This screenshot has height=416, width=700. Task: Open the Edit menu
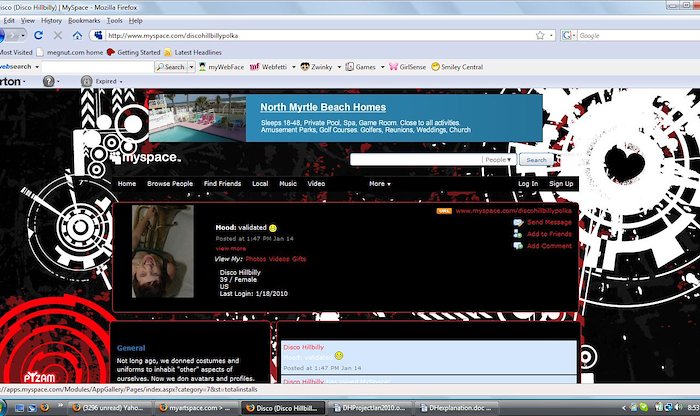point(9,21)
